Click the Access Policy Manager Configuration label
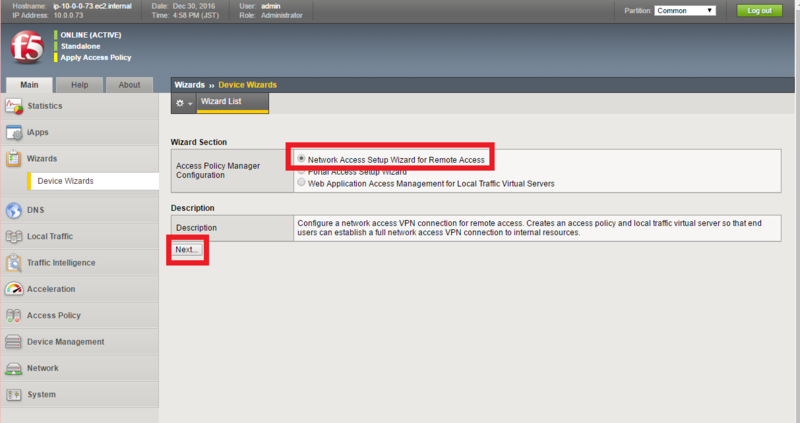The height and width of the screenshot is (423, 800). [218, 170]
